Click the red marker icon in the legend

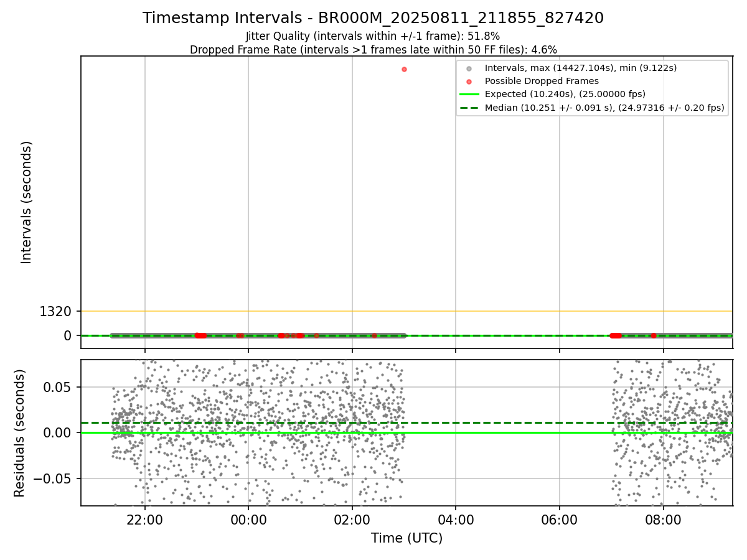(x=469, y=82)
